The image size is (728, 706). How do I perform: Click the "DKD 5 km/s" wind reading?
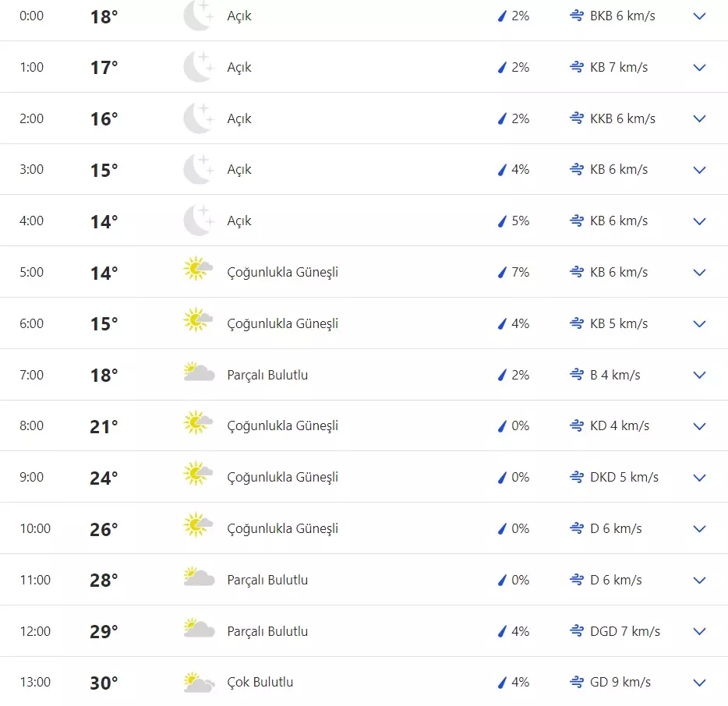tap(624, 477)
